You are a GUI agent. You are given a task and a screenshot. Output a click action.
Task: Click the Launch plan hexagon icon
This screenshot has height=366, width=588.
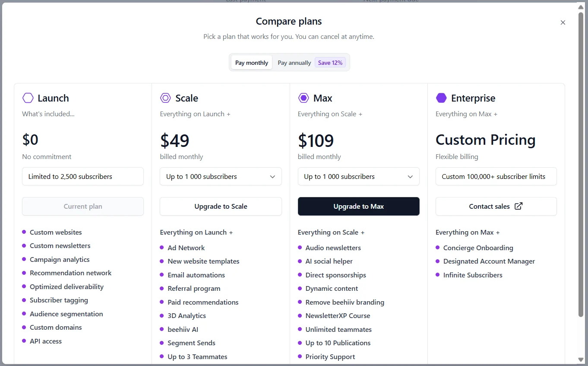point(28,98)
